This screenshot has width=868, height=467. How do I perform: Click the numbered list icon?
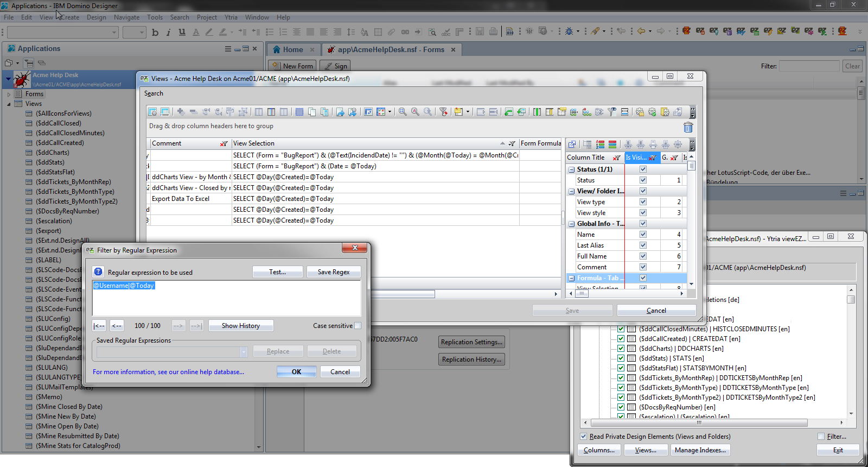click(283, 32)
